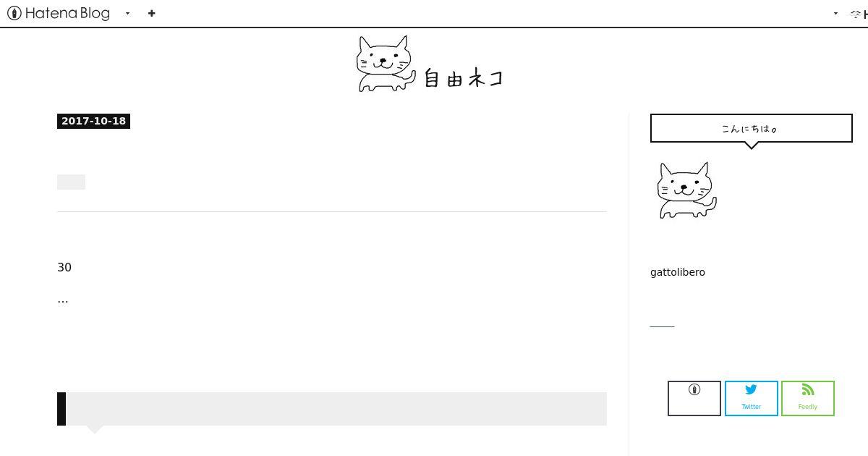Follow on Twitter button with bird icon
The width and height of the screenshot is (868, 456).
point(751,398)
